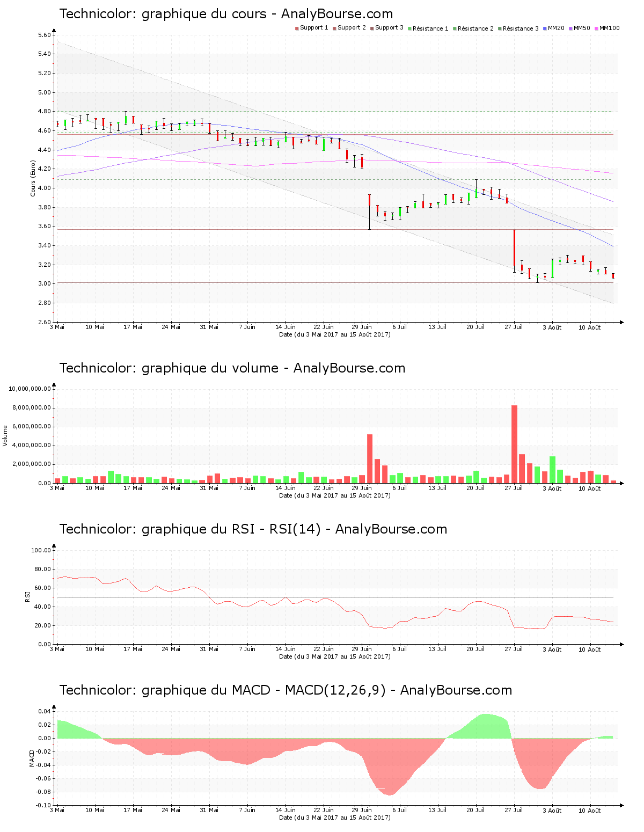Viewport: 644px width, 832px height.
Task: Click the tall green volume bar at 3 Août
Action: pyautogui.click(x=552, y=470)
